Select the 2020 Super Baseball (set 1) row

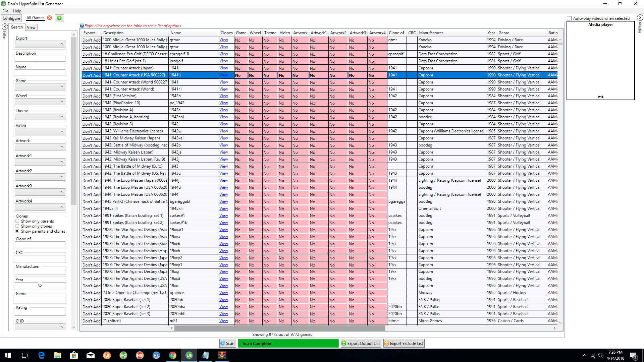tap(320, 300)
